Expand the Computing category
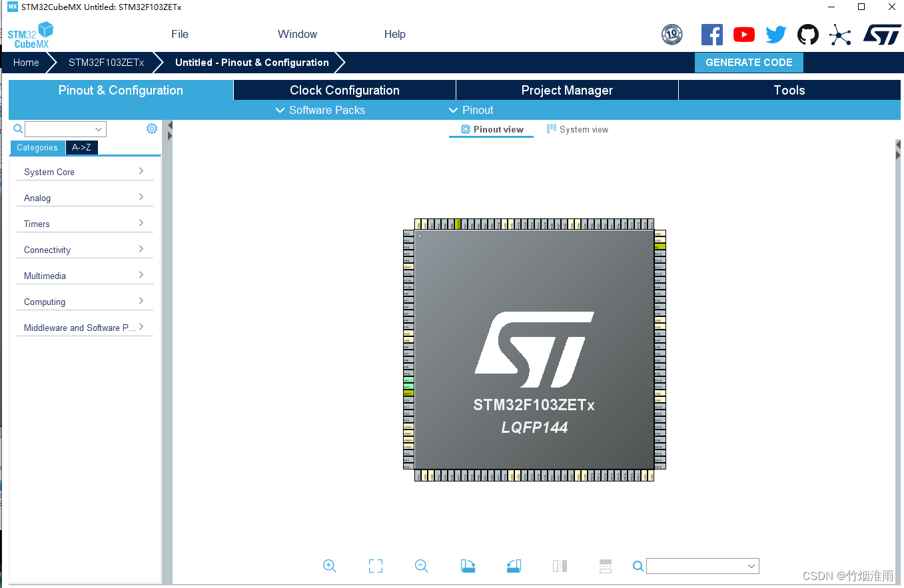Screen dimensions: 904x588 [x=85, y=302]
